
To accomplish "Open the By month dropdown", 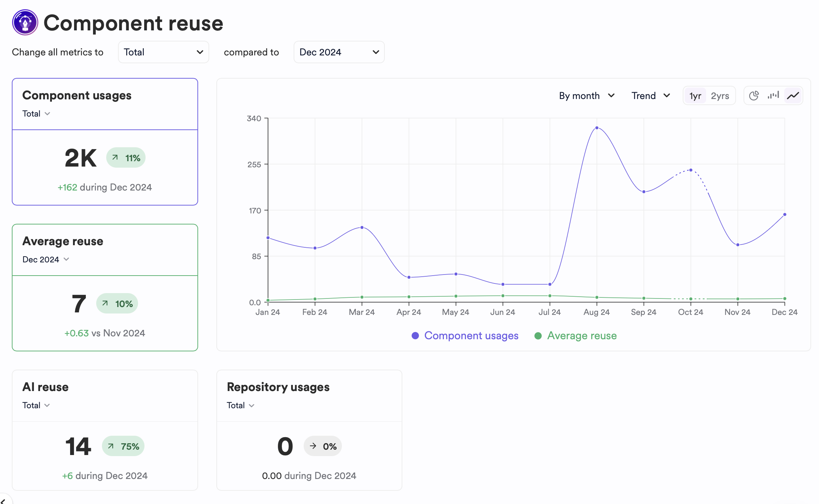I will tap(587, 96).
